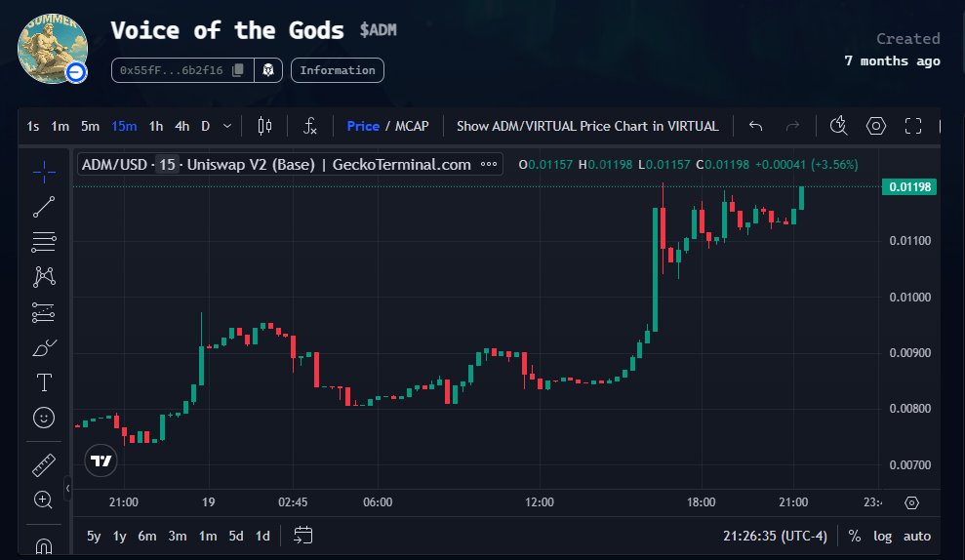Switch the chart to MCAP view
This screenshot has width=965, height=560.
click(x=412, y=126)
